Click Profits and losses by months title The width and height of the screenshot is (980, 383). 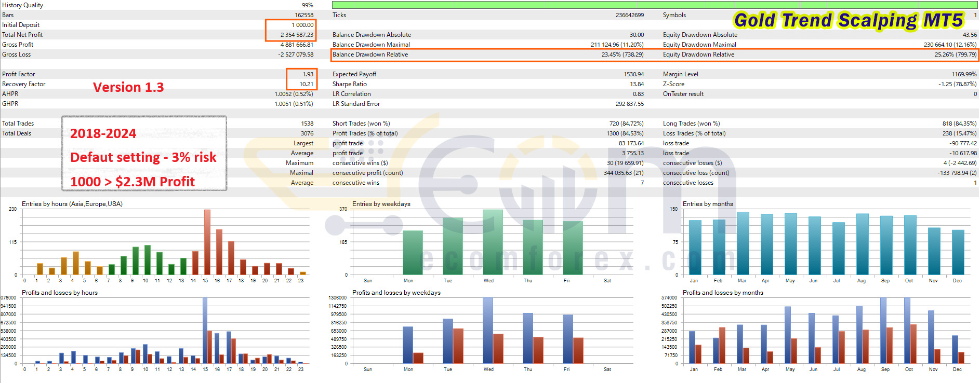[x=723, y=293]
